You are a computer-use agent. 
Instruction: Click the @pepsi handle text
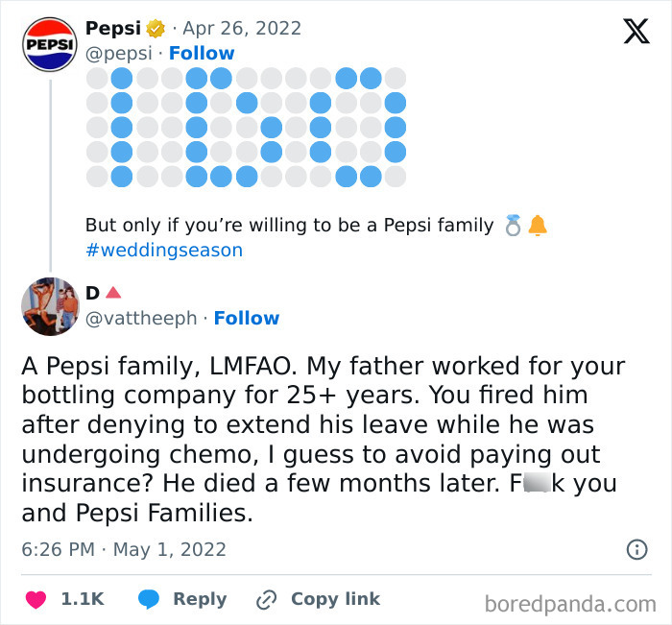120,53
